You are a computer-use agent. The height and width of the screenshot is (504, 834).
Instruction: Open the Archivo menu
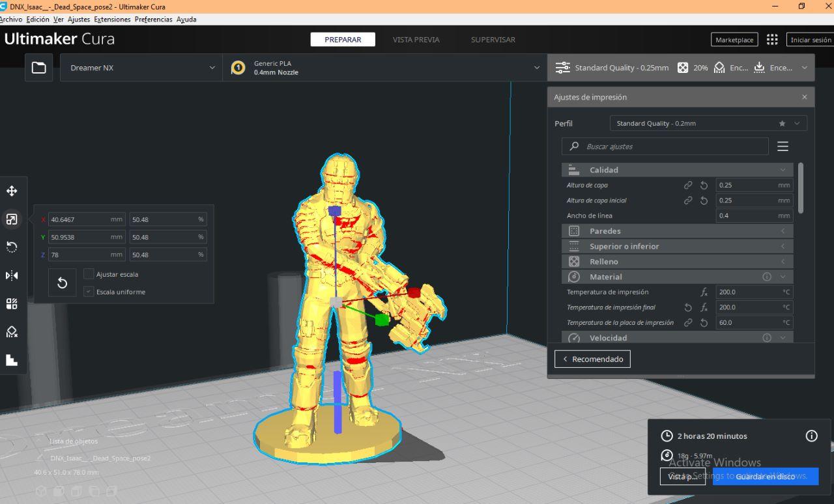tap(10, 20)
